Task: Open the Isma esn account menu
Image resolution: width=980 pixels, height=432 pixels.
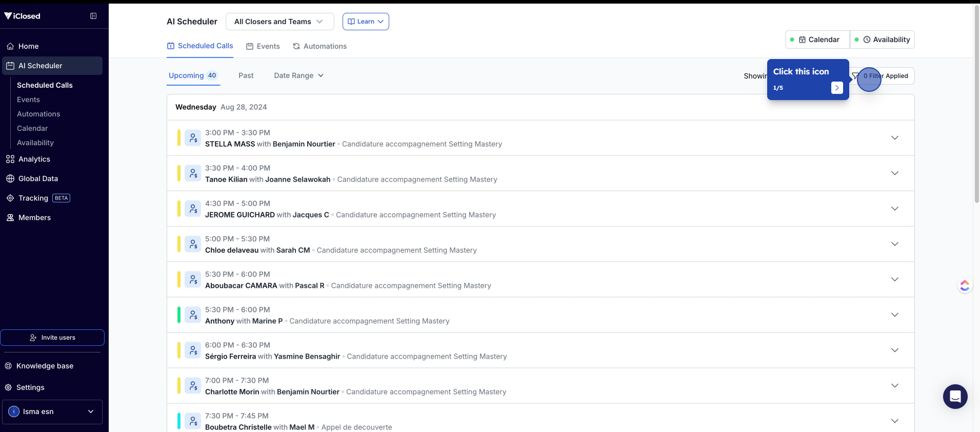Action: 52,411
